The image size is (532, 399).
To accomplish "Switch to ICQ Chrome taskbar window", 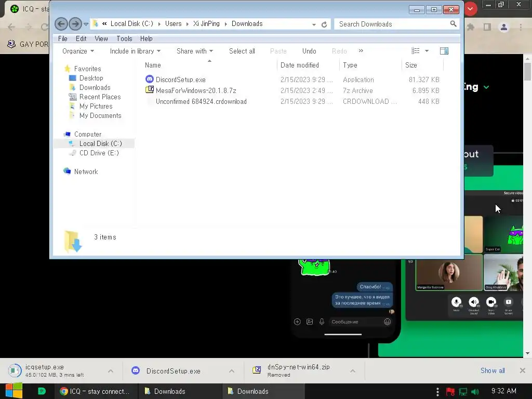I will 96,391.
